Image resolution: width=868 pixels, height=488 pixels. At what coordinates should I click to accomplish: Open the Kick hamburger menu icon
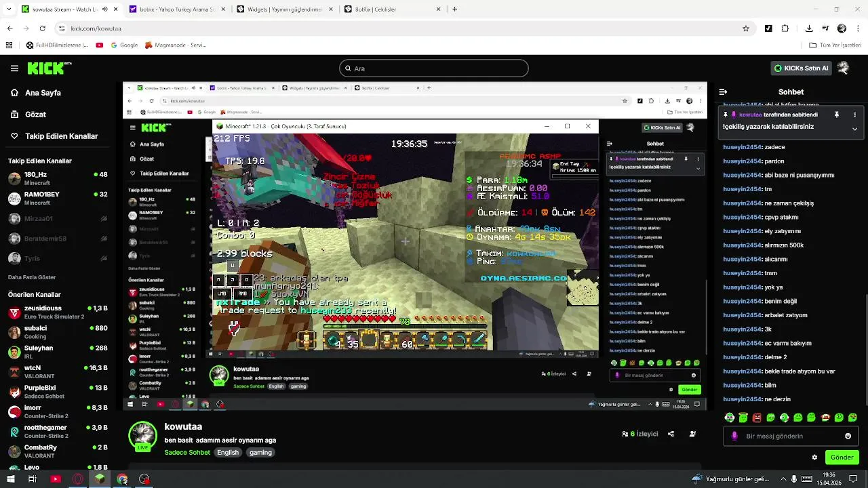coord(14,68)
